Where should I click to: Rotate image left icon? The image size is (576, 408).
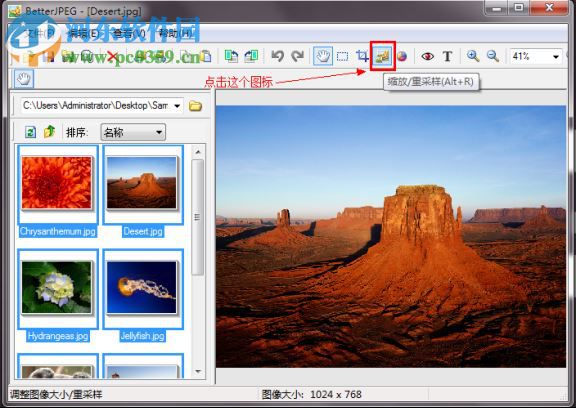[231, 56]
